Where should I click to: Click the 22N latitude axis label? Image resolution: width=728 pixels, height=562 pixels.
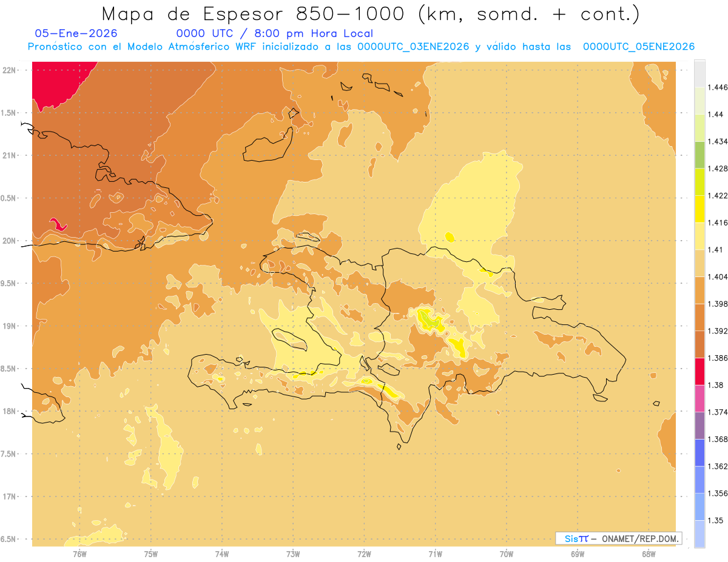click(9, 70)
